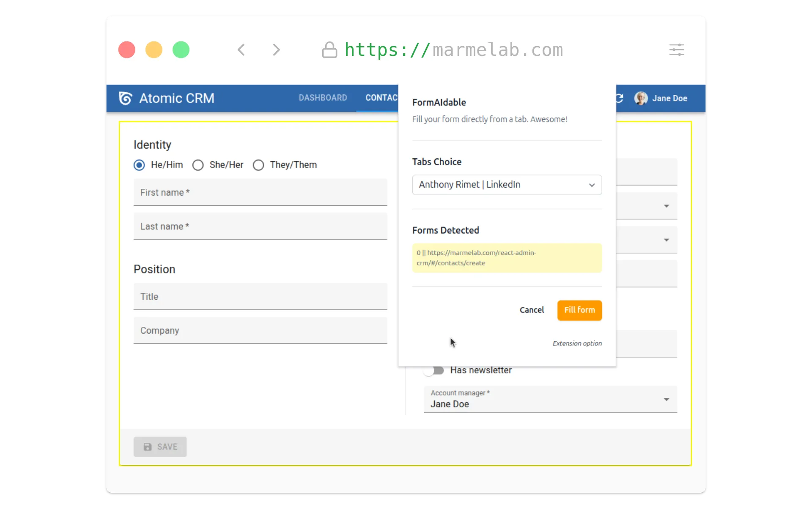The height and width of the screenshot is (508, 812).
Task: Expand the Account manager dropdown
Action: pos(550,399)
